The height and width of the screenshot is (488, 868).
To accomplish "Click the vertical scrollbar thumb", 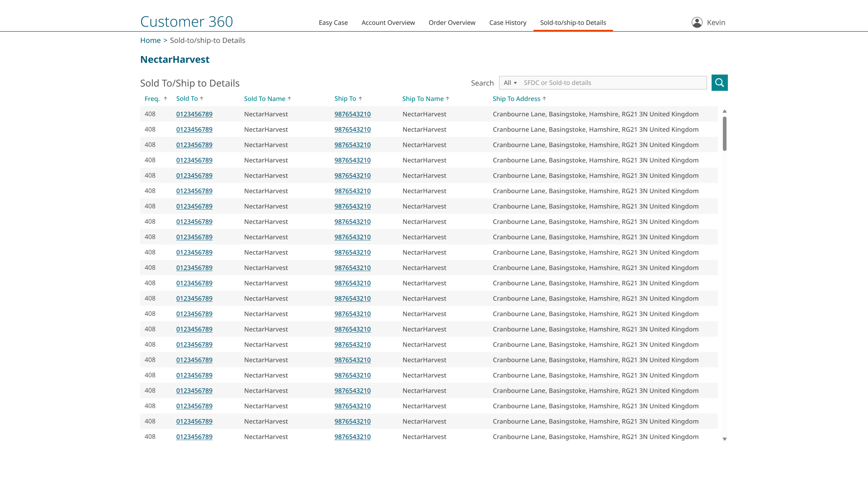I will pos(725,134).
